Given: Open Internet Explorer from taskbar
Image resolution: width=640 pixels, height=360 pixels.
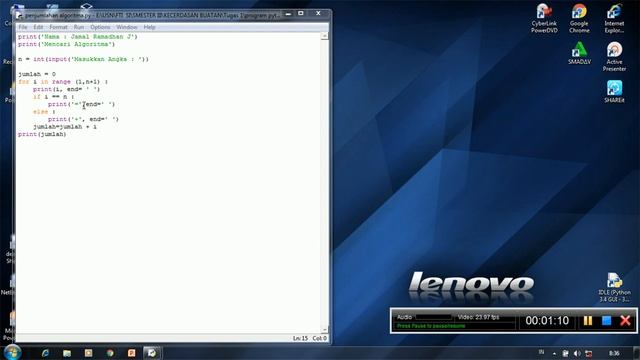Looking at the screenshot, I should pyautogui.click(x=45, y=353).
